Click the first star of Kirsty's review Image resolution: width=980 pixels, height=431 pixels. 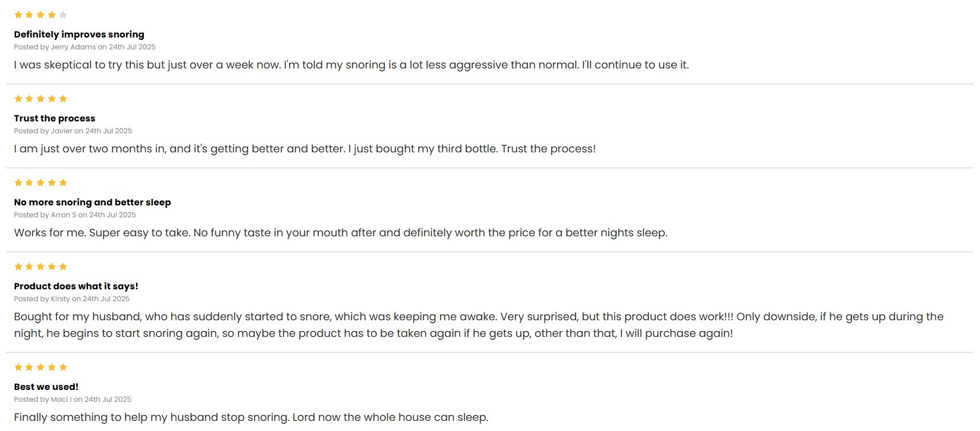(x=18, y=267)
